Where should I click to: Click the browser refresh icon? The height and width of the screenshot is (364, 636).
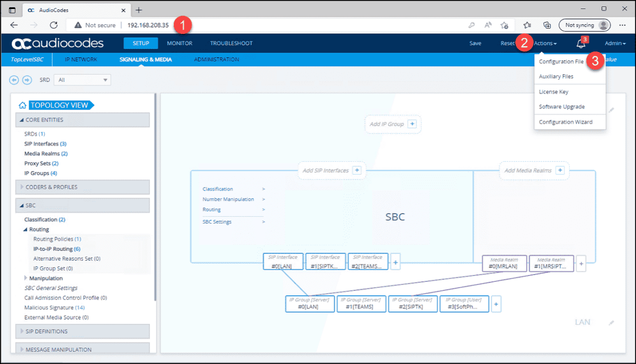pyautogui.click(x=53, y=24)
